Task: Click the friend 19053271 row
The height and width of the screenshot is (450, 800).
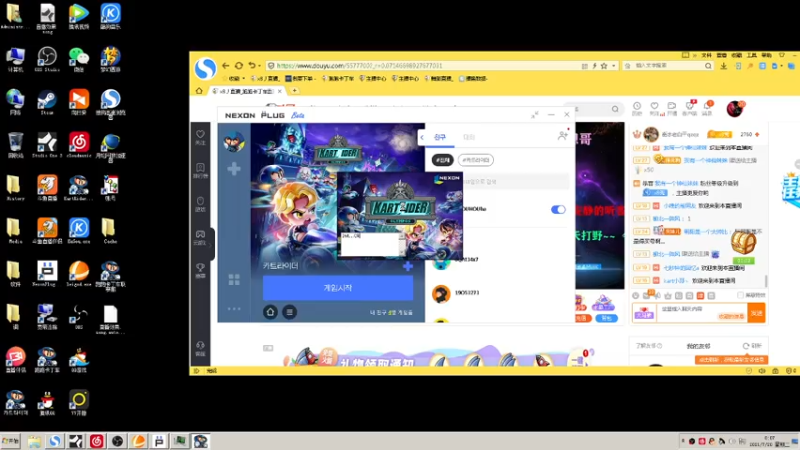Action: (500, 293)
